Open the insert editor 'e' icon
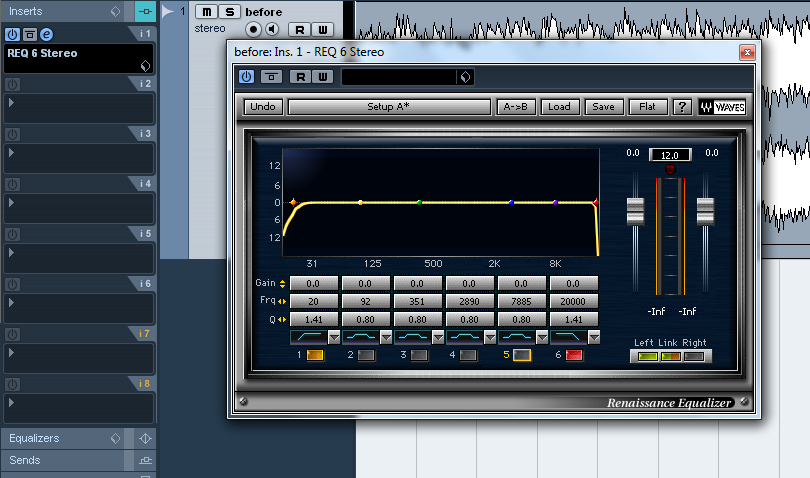Viewport: 810px width, 478px height. pyautogui.click(x=46, y=34)
